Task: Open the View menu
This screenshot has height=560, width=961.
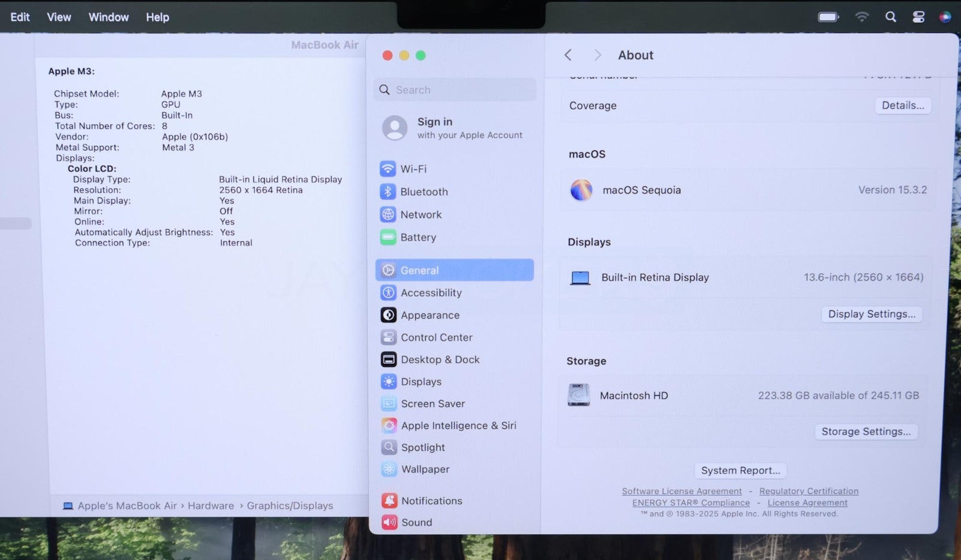Action: [x=59, y=17]
